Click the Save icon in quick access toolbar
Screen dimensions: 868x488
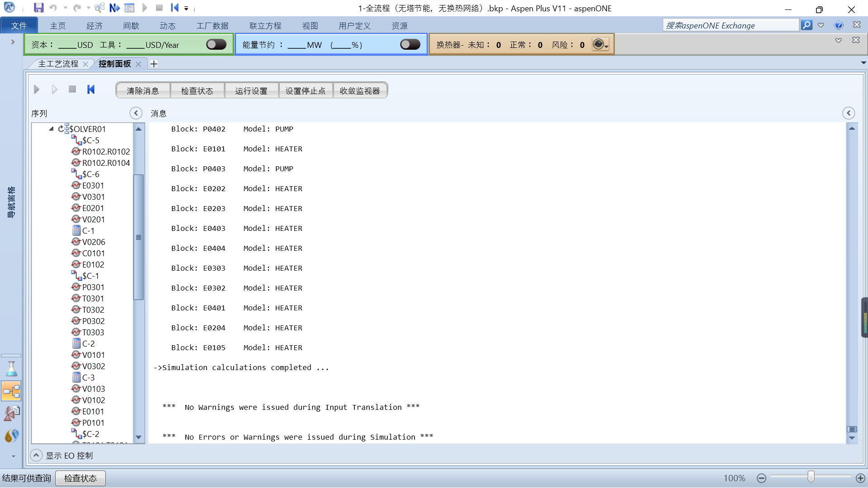[x=39, y=8]
